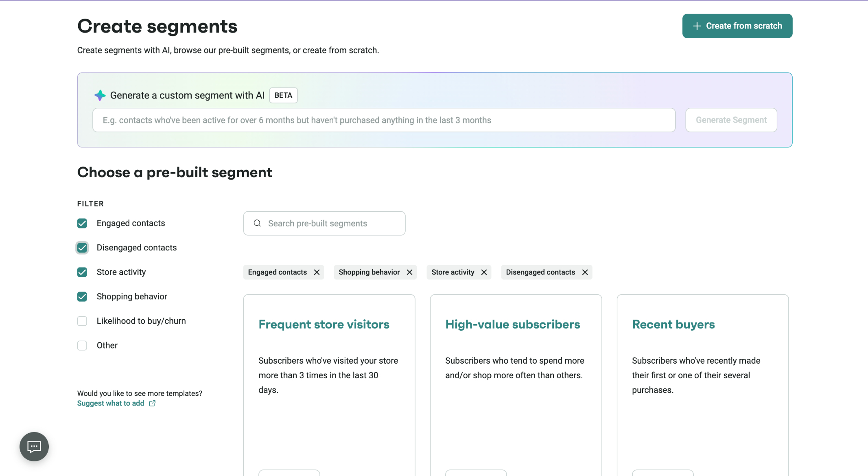Remove the Disengaged contacts filter tag
The image size is (868, 476).
tap(585, 272)
